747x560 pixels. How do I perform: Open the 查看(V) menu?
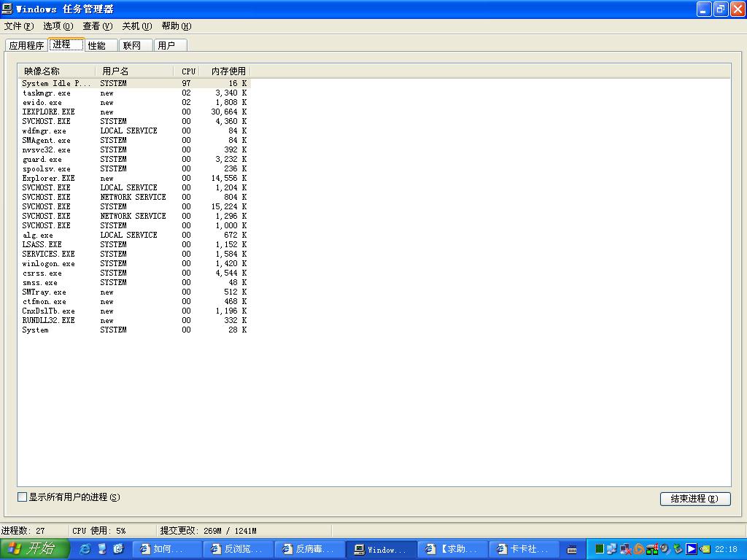98,26
